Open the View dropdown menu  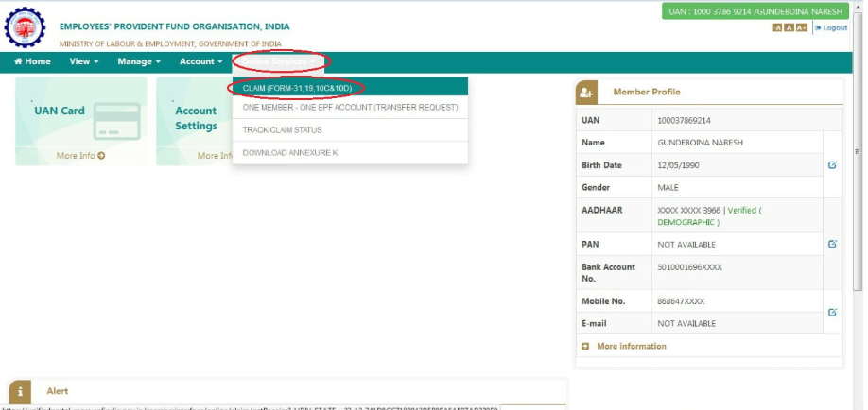84,61
